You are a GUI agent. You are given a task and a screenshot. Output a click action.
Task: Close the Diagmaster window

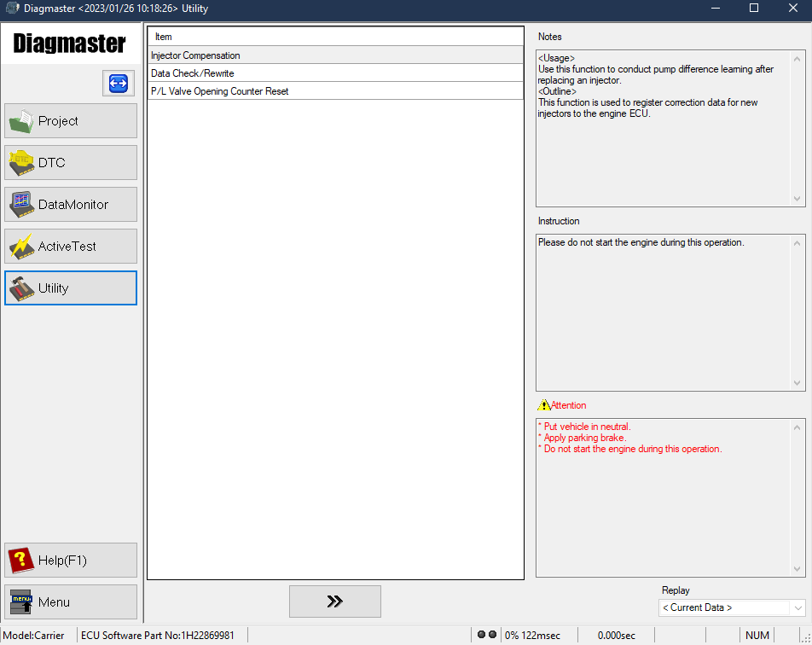793,9
